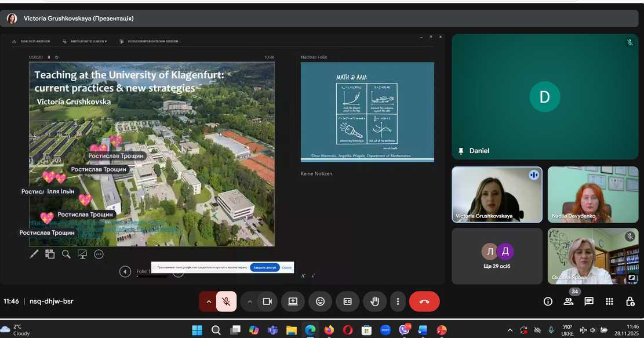Select Victoria Grushkovskaya's video tile
Image resolution: width=644 pixels, height=338 pixels.
point(497,195)
